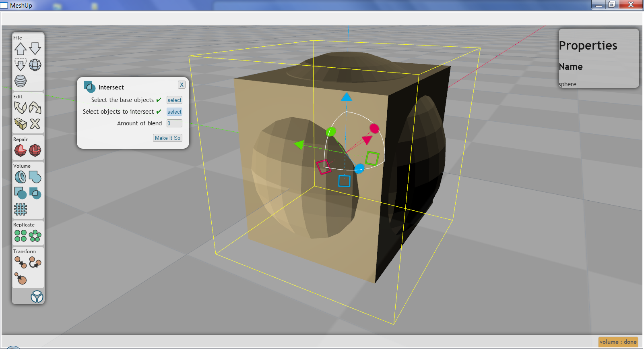Click the red square scale handle

pos(323,167)
